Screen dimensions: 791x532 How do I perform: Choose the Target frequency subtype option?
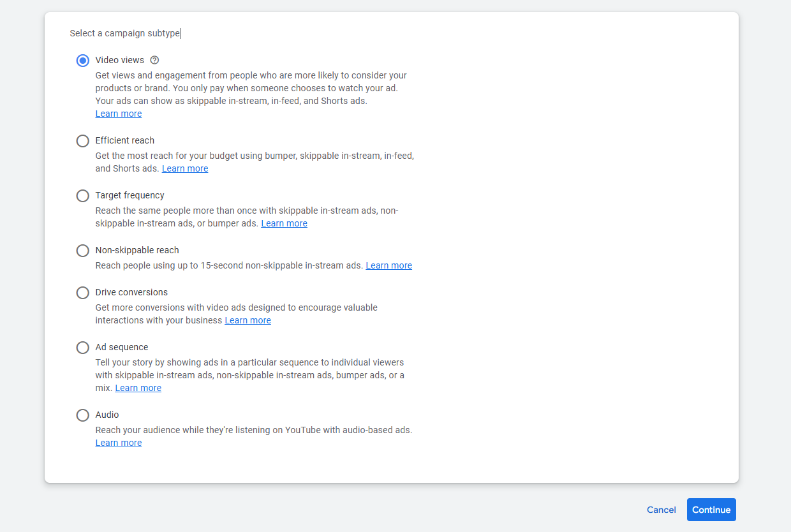82,196
